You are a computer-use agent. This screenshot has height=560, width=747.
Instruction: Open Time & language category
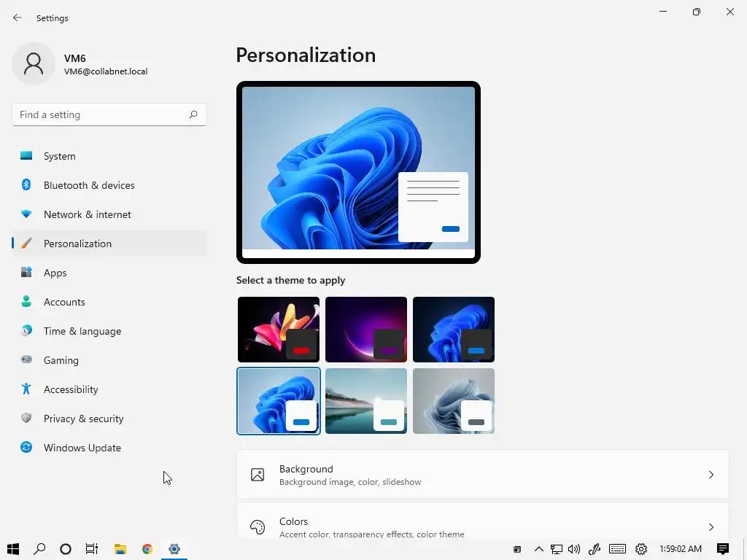pyautogui.click(x=109, y=331)
